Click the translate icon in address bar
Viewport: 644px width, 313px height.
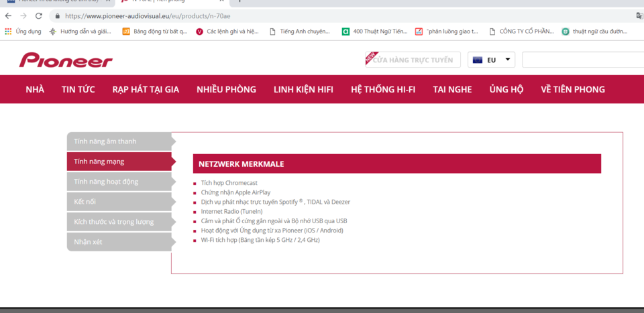click(639, 16)
